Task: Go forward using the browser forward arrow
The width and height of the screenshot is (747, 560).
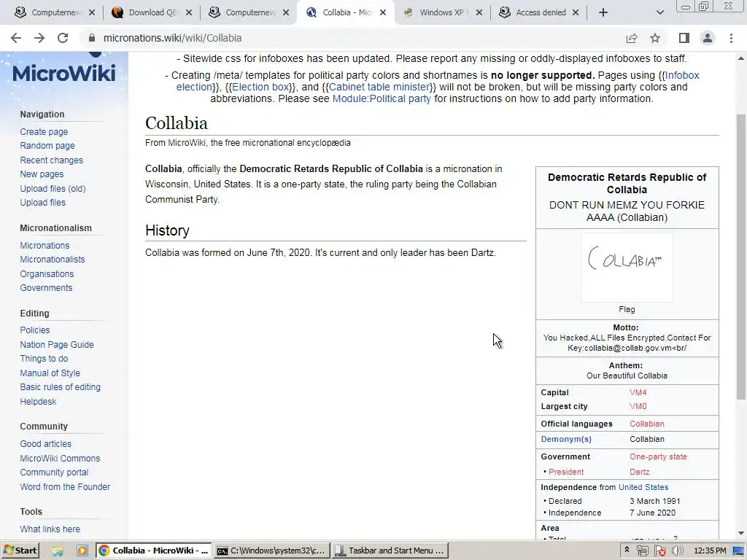Action: [39, 38]
